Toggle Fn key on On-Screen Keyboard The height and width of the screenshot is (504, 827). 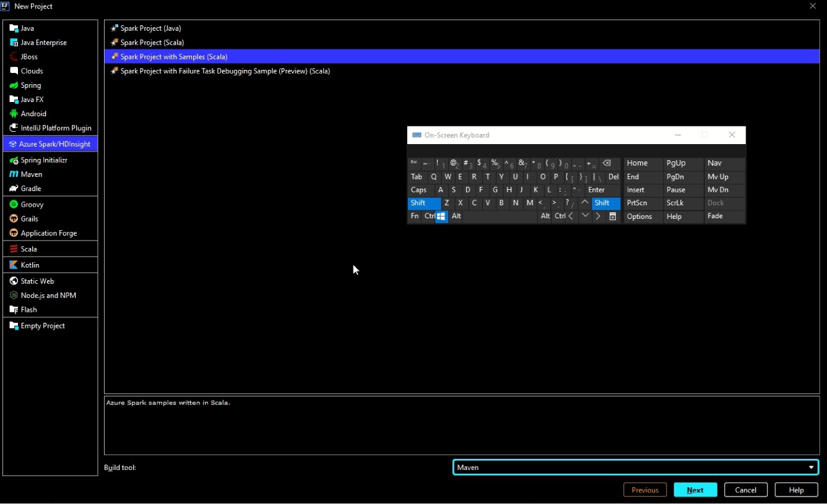click(x=414, y=216)
